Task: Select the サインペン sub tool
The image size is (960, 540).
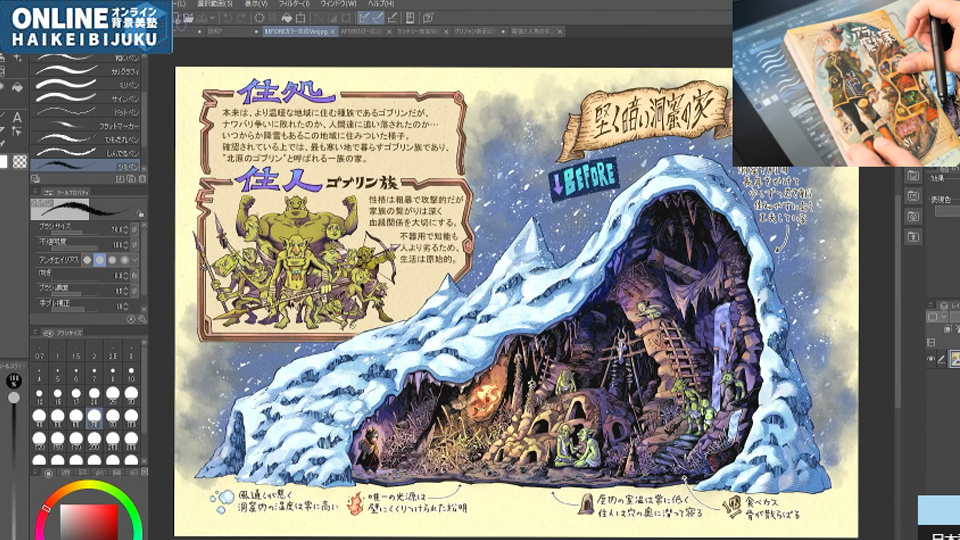Action: pos(85,98)
